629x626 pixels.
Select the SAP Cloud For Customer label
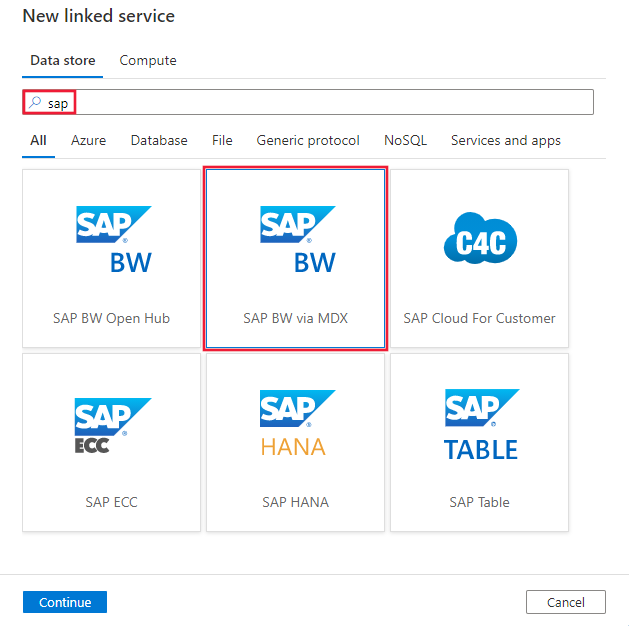point(480,319)
